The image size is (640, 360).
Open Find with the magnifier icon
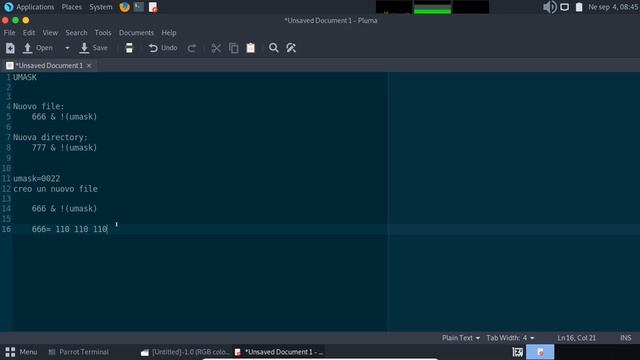pyautogui.click(x=273, y=48)
